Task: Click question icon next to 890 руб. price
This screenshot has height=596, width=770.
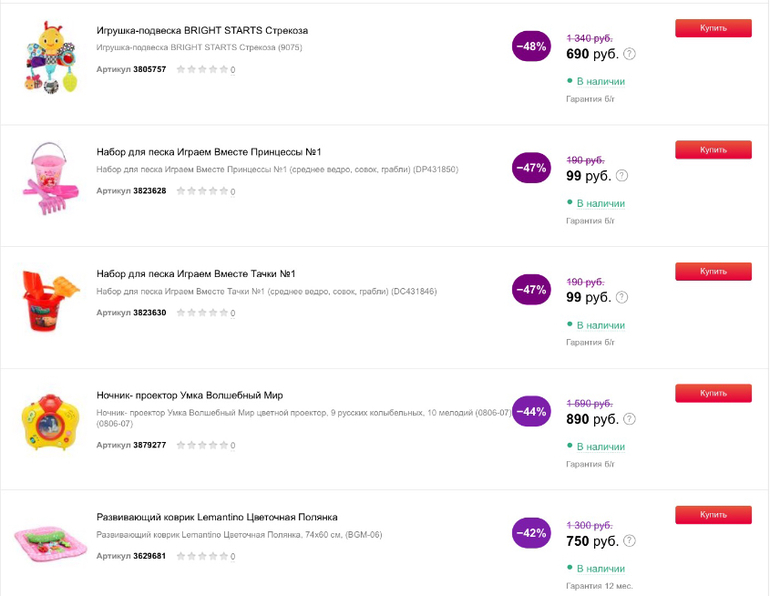Action: (x=629, y=420)
